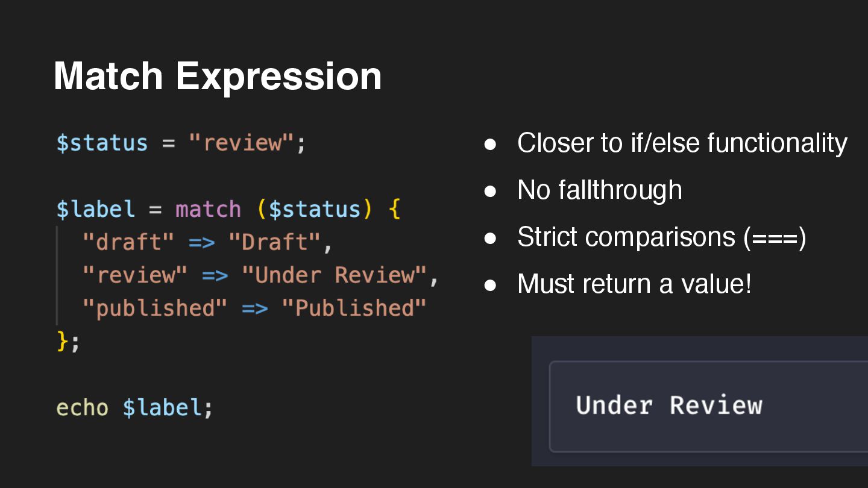Viewport: 868px width, 488px height.
Task: Click the capitalized "Published" value string
Action: pos(354,308)
